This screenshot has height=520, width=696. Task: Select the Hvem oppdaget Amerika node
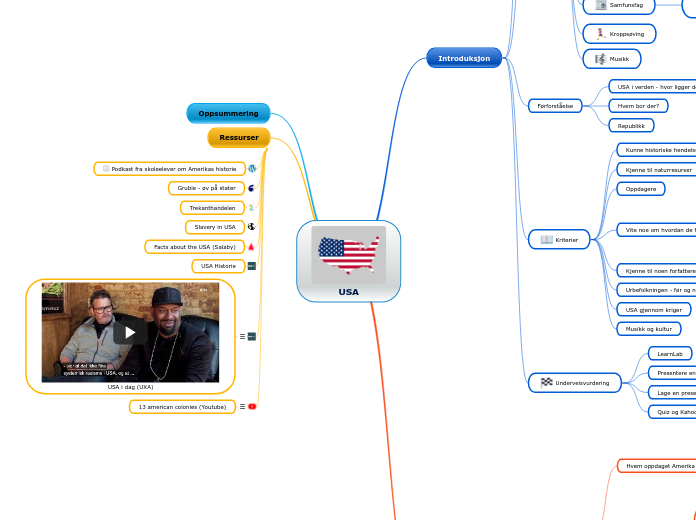656,466
